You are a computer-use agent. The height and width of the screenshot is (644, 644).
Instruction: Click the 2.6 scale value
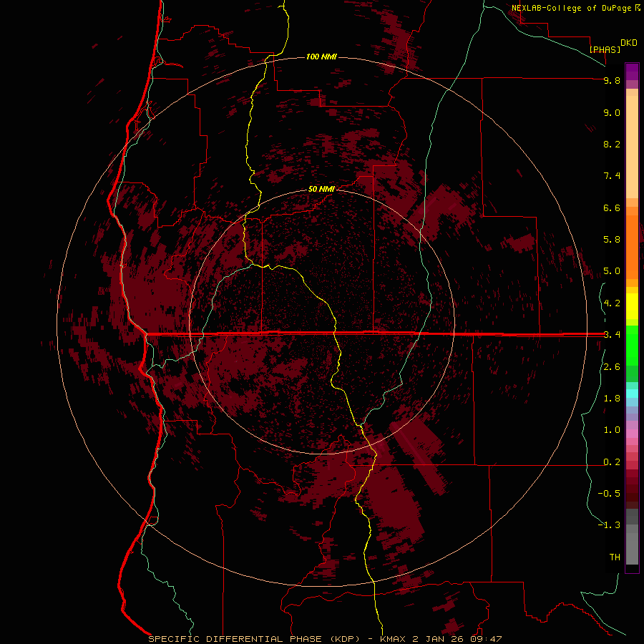(x=612, y=367)
